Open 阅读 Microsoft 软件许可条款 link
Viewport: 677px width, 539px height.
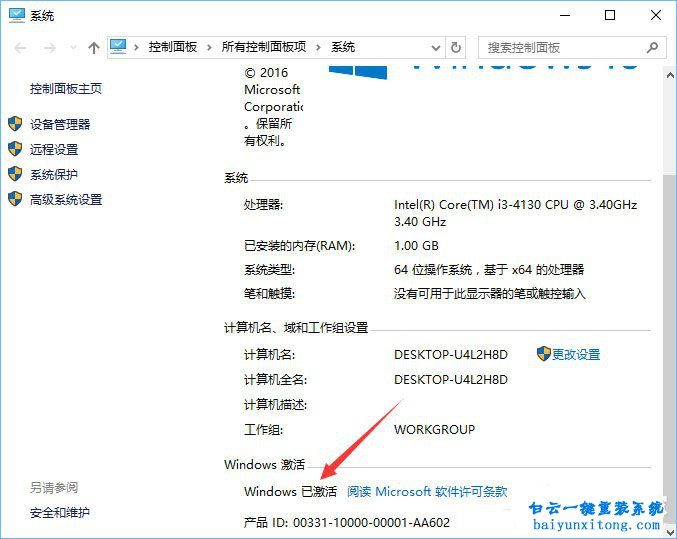point(427,491)
